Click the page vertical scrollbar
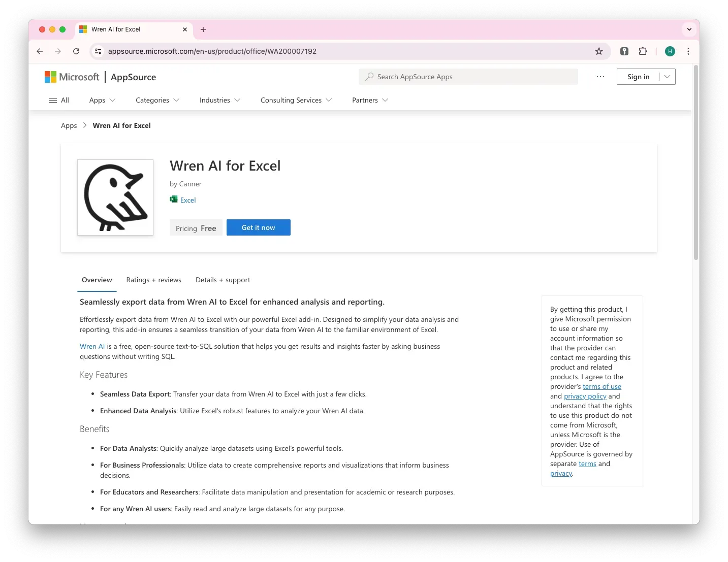728x562 pixels. 696,162
